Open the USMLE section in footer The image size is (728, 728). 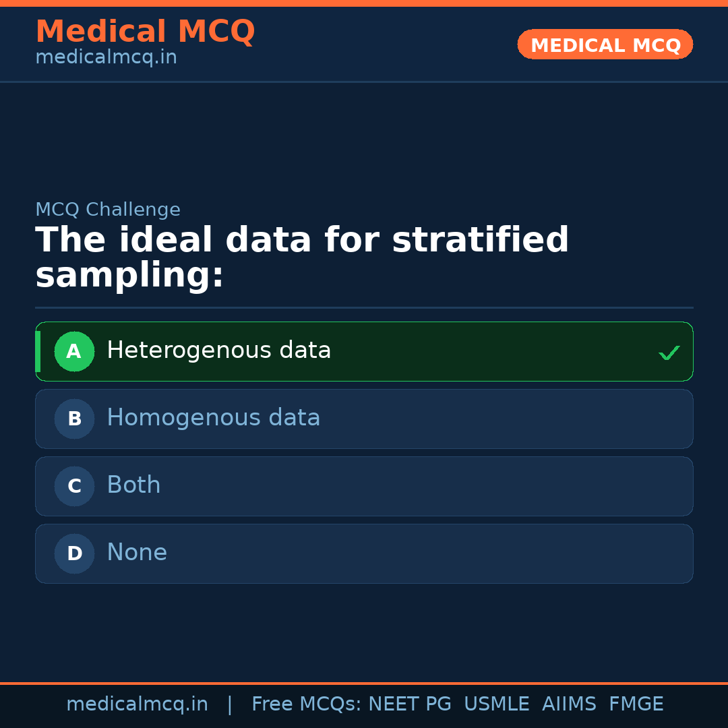tap(497, 704)
